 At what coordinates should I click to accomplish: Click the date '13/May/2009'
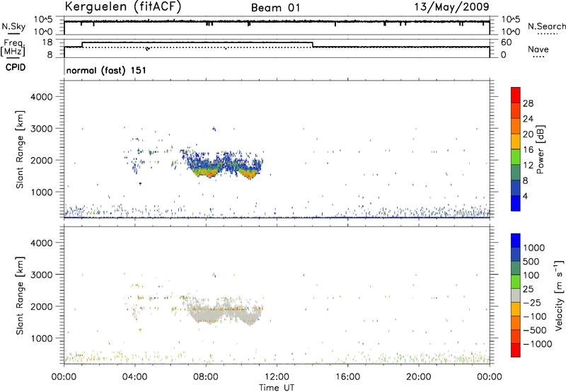[451, 7]
